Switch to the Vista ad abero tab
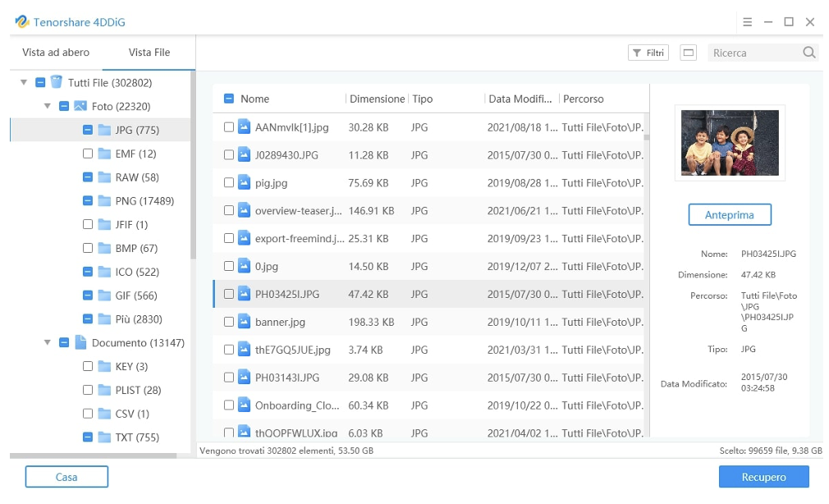This screenshot has width=829, height=504. (x=57, y=52)
